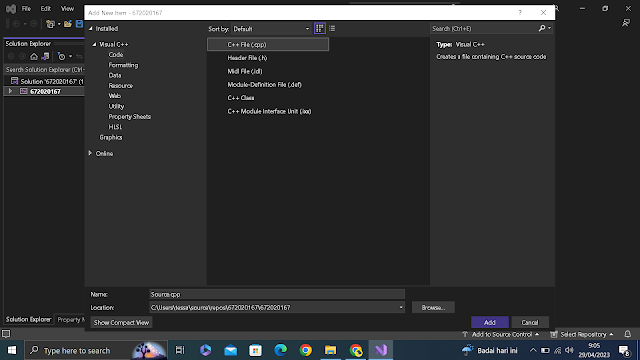The width and height of the screenshot is (640, 360).
Task: Click the search magnifier icon in dialog
Action: [x=542, y=29]
